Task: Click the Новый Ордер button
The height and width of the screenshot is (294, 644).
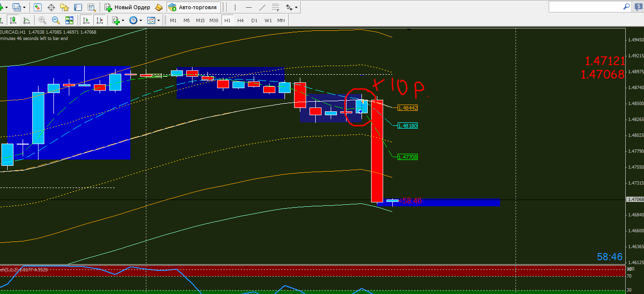Action: coord(128,7)
